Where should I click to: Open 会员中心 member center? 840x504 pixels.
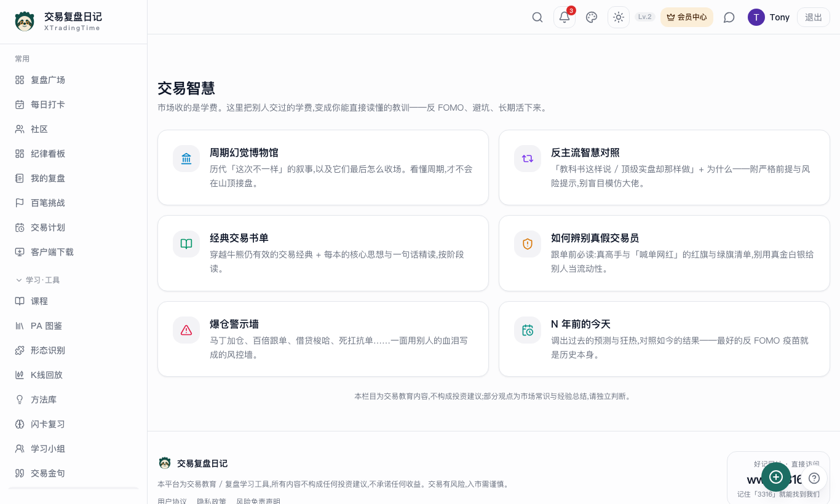tap(687, 17)
